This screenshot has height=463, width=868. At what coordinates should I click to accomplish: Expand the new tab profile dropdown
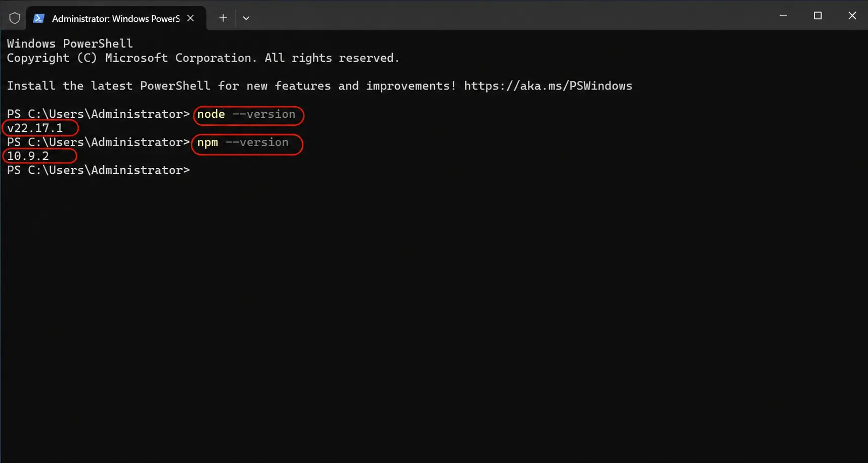(x=246, y=18)
